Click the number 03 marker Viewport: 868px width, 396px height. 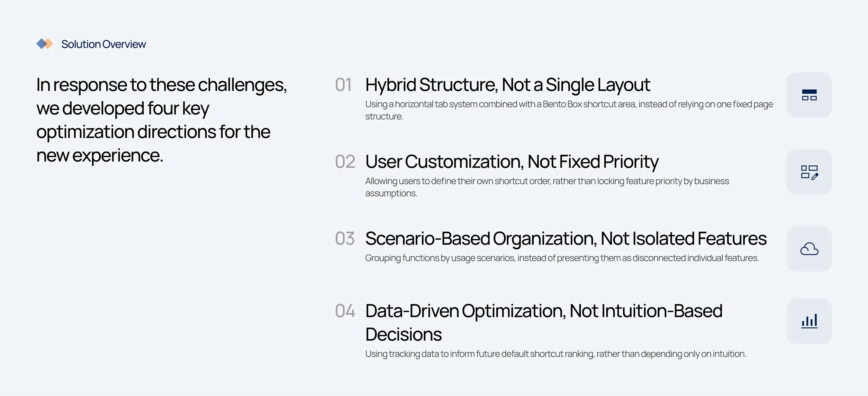click(x=345, y=238)
